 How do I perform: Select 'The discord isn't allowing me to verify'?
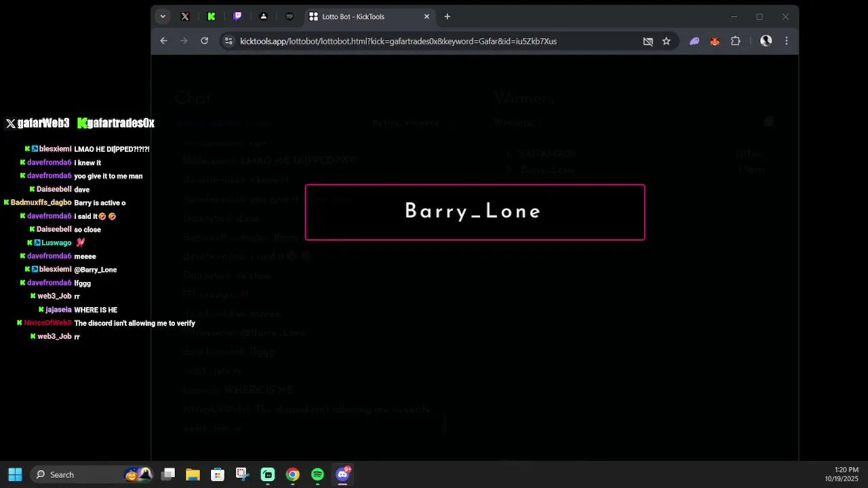pyautogui.click(x=134, y=323)
